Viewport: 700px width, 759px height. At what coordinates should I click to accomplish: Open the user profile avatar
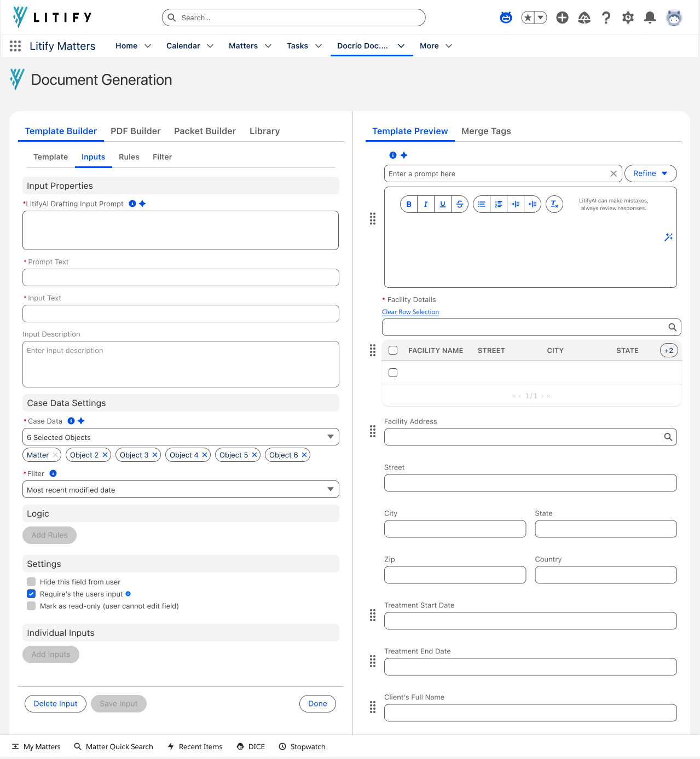coord(674,18)
